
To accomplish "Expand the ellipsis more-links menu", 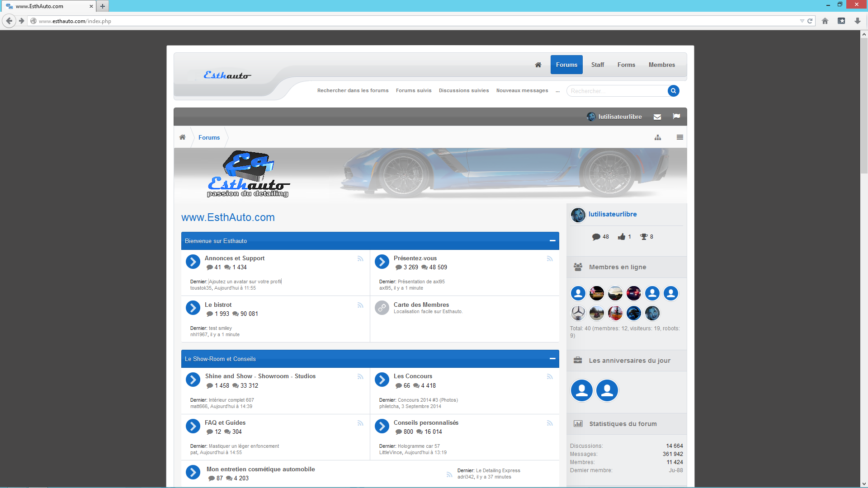I will point(557,91).
